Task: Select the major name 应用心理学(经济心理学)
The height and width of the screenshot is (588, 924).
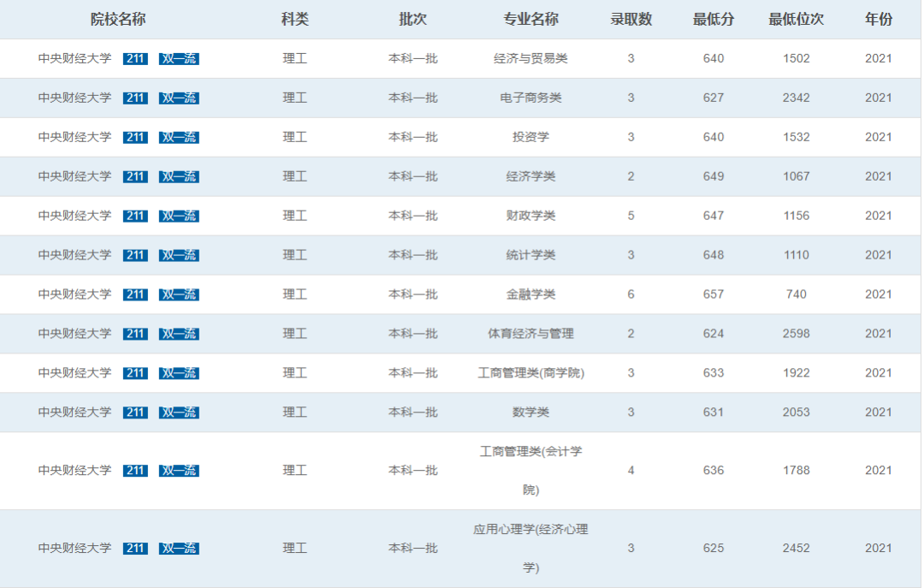Action: 530,549
